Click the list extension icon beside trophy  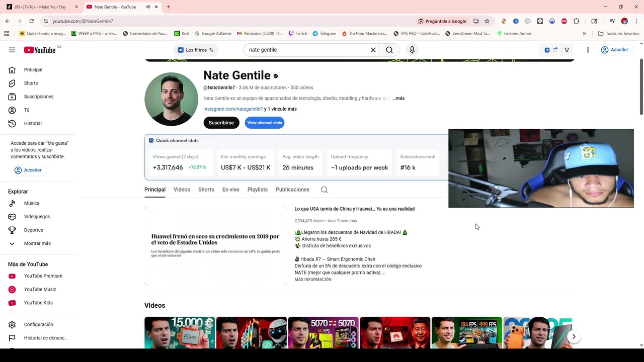[x=555, y=50]
